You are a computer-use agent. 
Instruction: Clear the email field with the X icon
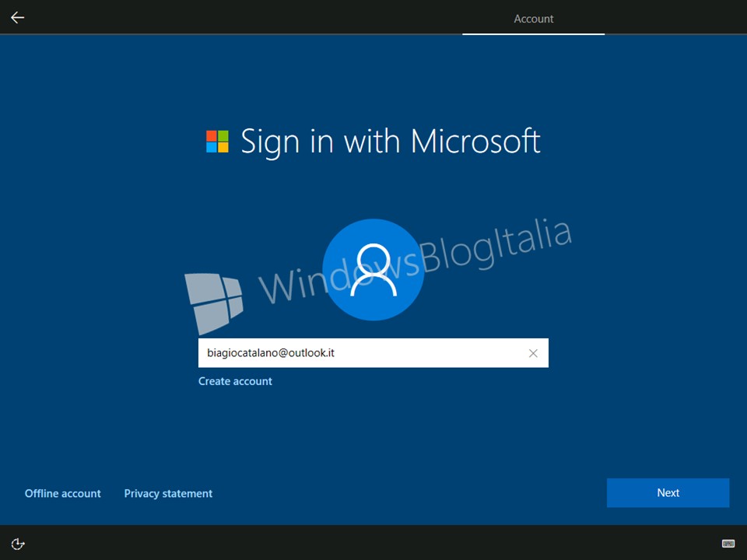pyautogui.click(x=533, y=353)
